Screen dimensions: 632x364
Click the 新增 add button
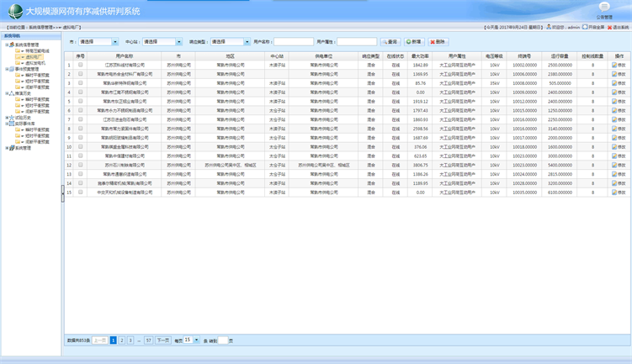point(414,41)
